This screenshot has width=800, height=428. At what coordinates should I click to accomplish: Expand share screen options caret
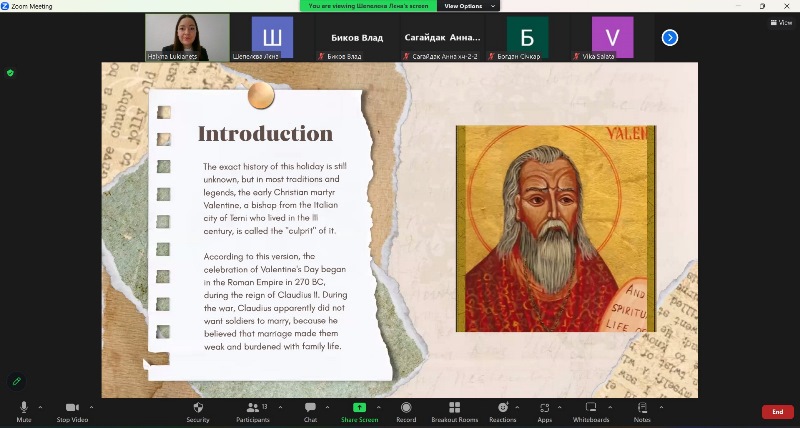click(x=379, y=408)
